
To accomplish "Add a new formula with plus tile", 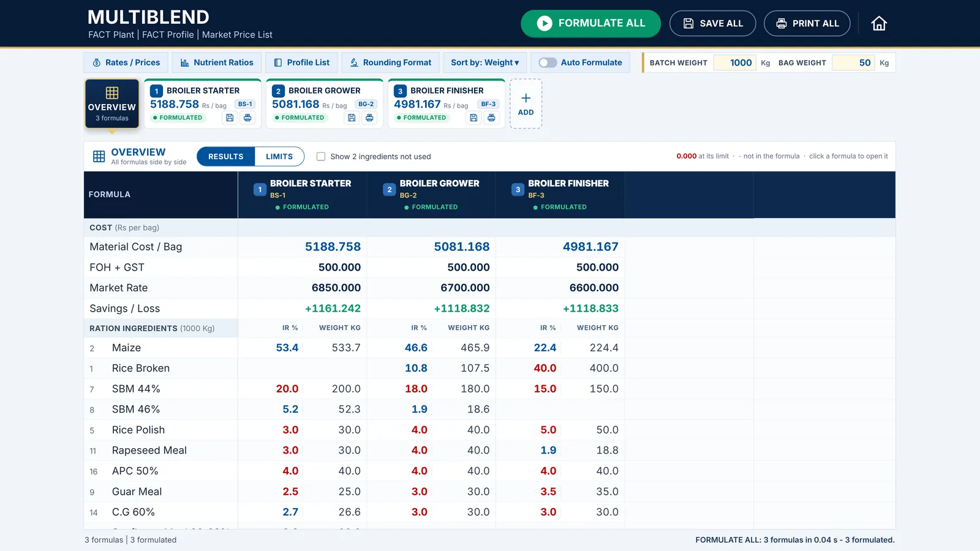I will coord(526,103).
